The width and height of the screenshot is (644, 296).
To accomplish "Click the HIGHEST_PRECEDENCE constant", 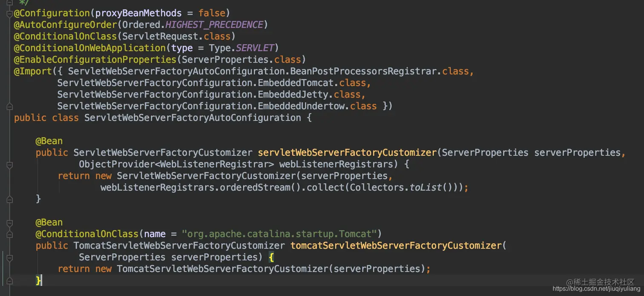I will (214, 25).
